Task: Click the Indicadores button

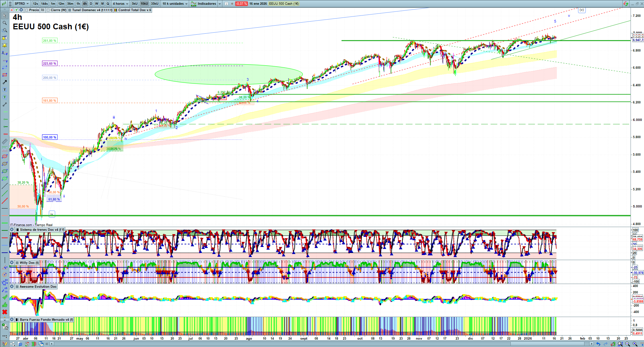Action: pyautogui.click(x=204, y=4)
